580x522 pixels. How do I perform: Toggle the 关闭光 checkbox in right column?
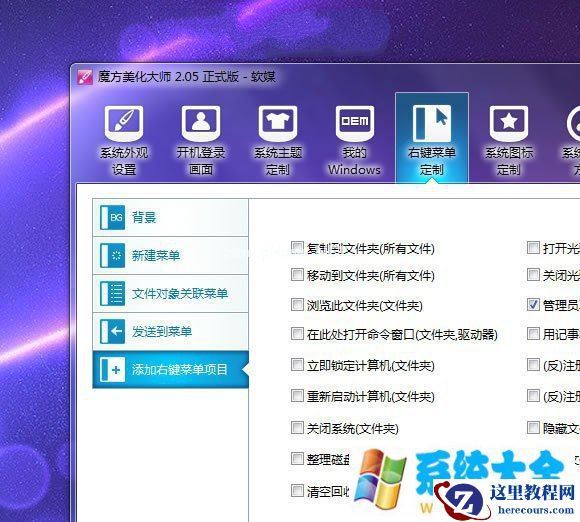[x=533, y=275]
